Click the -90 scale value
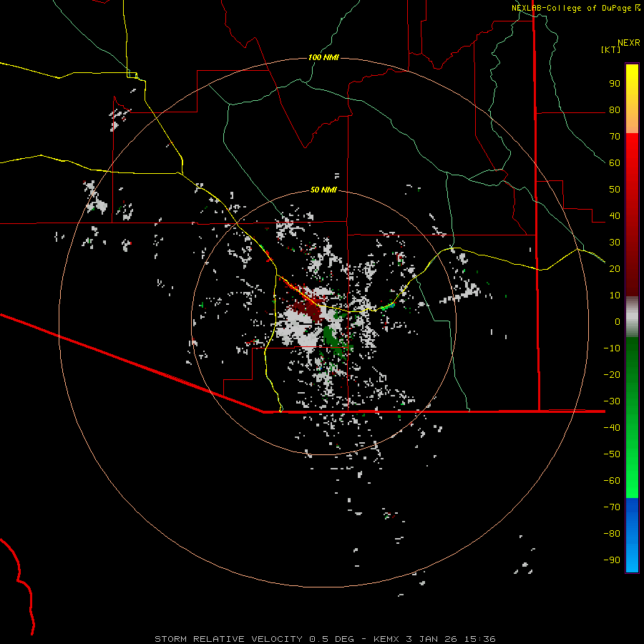644x644 pixels. (x=612, y=560)
